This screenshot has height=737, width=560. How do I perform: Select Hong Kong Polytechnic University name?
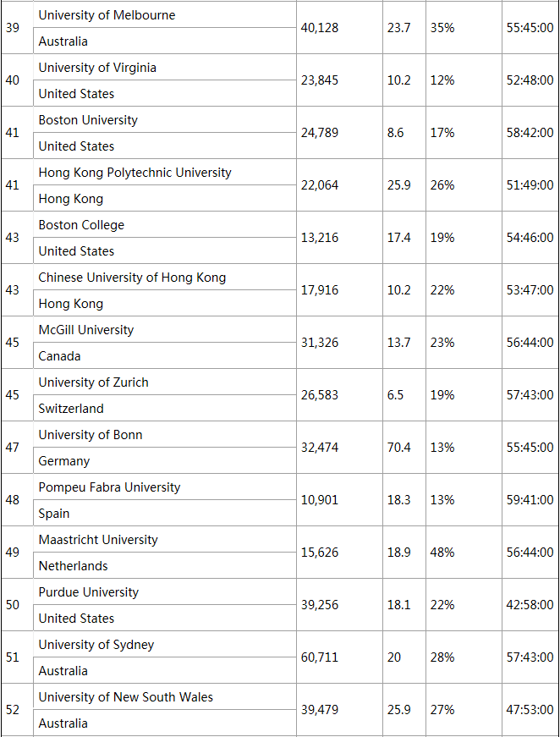click(x=135, y=173)
